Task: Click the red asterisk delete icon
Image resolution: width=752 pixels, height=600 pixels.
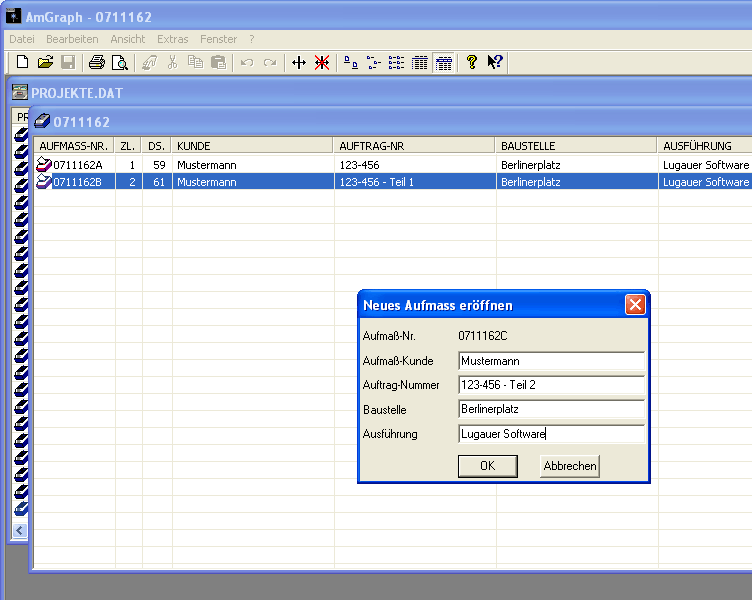Action: pos(322,62)
